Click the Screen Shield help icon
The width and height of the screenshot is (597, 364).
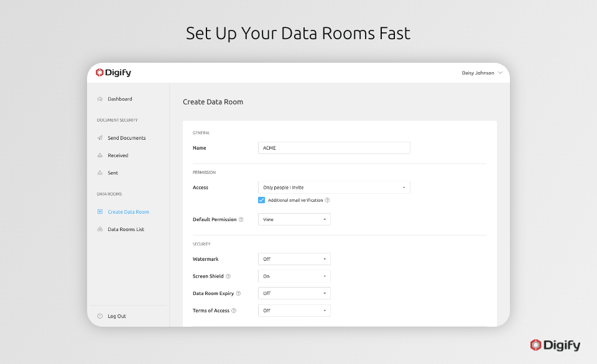[x=229, y=276]
